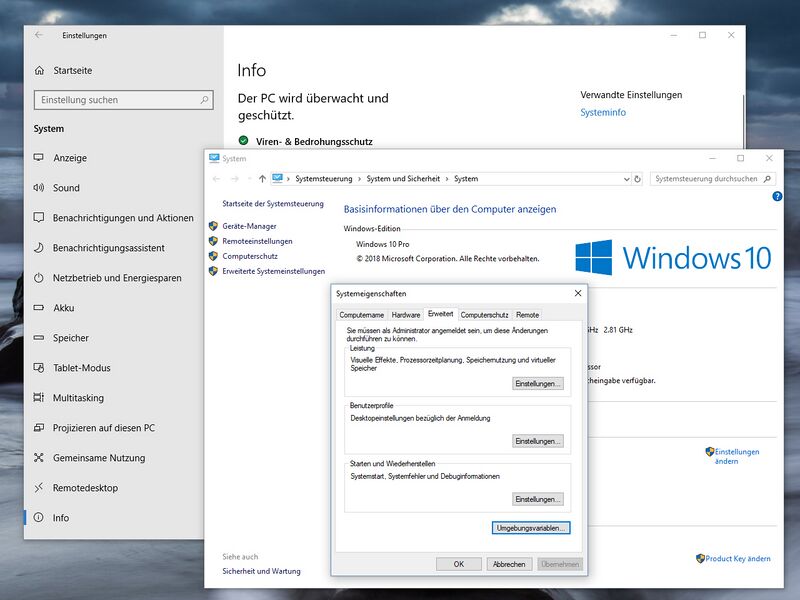
Task: Select the Speicher storage icon
Action: pos(41,338)
